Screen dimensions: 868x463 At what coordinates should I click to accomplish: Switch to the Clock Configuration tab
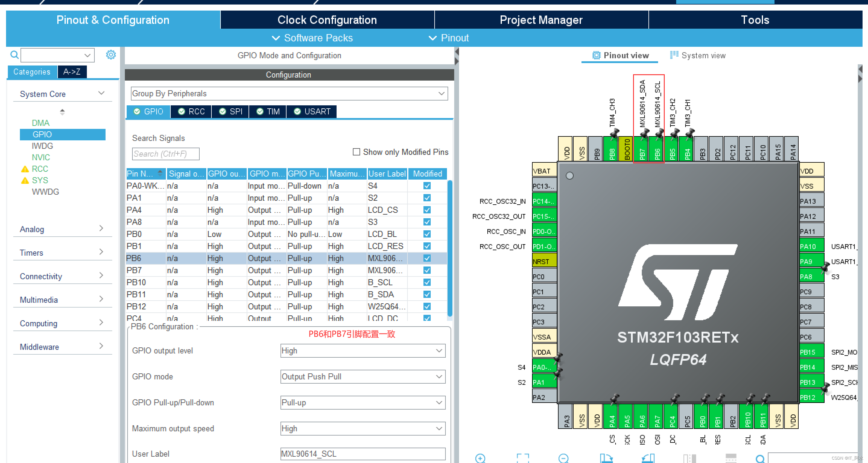pos(327,20)
